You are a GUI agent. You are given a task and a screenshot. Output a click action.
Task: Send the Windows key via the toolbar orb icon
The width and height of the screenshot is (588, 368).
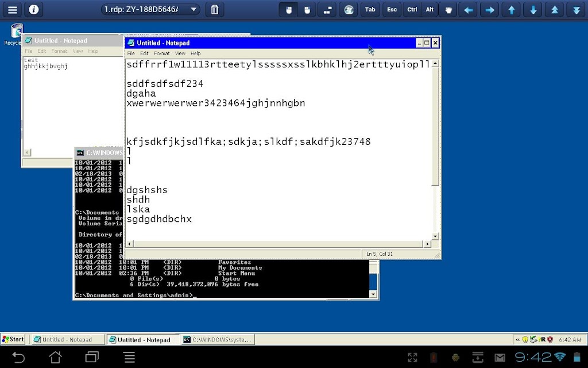[349, 10]
